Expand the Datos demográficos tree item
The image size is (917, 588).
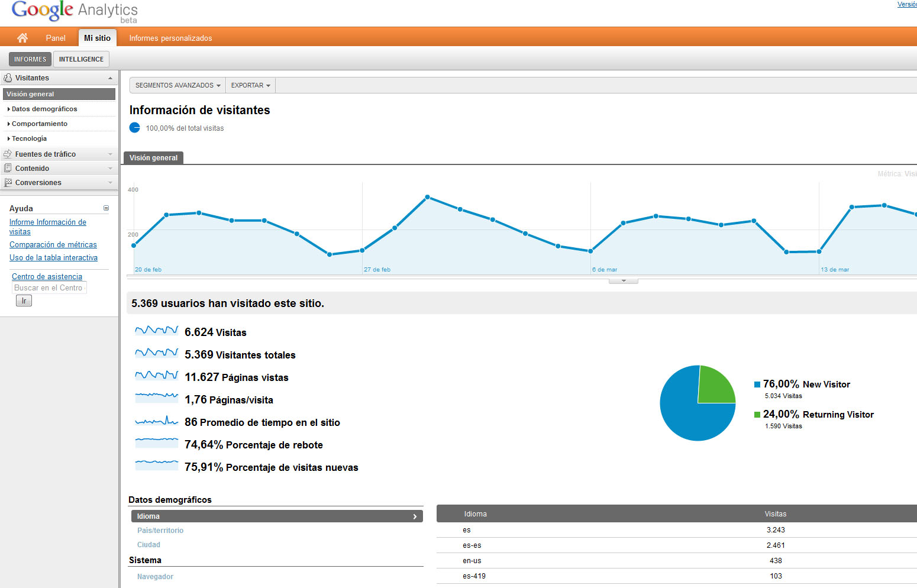coord(44,109)
